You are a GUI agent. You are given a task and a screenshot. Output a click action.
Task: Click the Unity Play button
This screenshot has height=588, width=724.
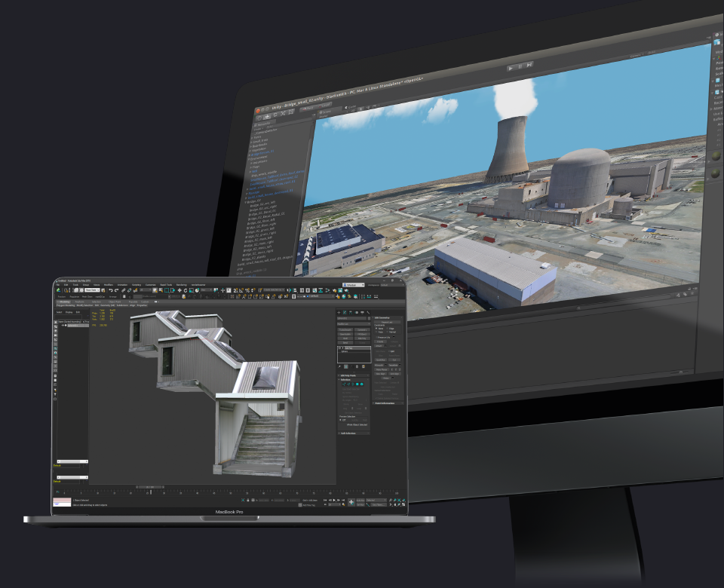(511, 67)
